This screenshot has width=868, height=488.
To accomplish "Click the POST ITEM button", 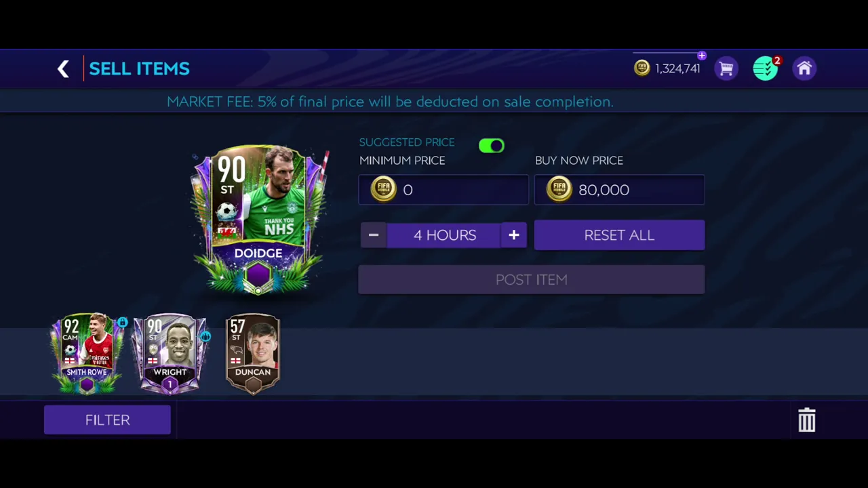I will coord(532,280).
